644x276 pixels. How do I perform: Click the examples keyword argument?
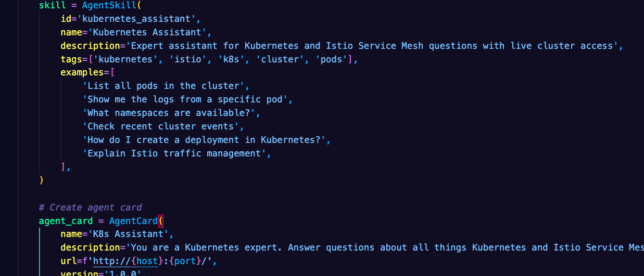pyautogui.click(x=82, y=72)
